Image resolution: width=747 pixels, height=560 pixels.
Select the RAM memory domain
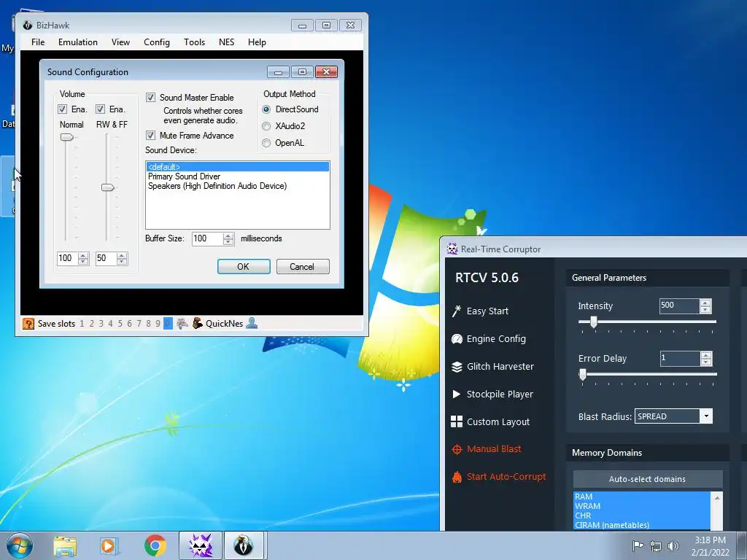point(642,497)
